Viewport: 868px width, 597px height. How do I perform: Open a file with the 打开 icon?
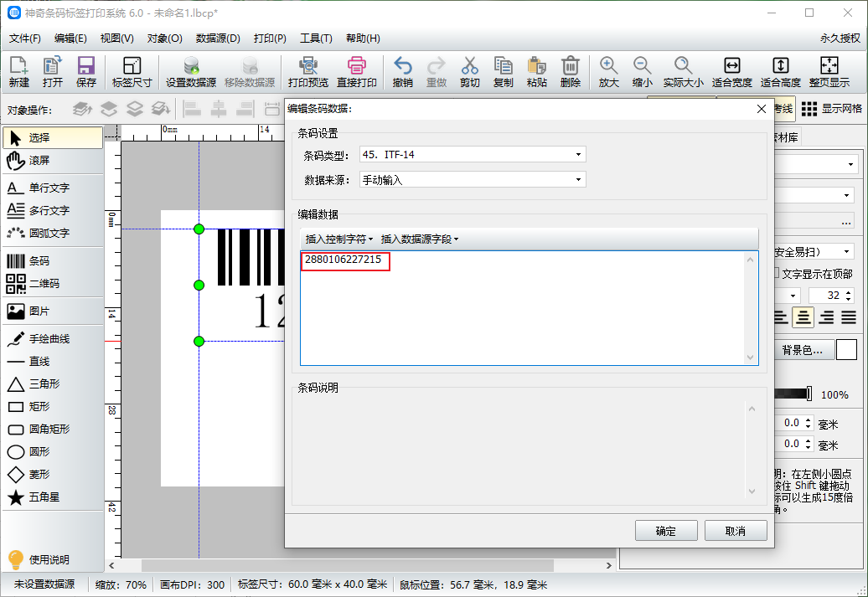click(53, 72)
